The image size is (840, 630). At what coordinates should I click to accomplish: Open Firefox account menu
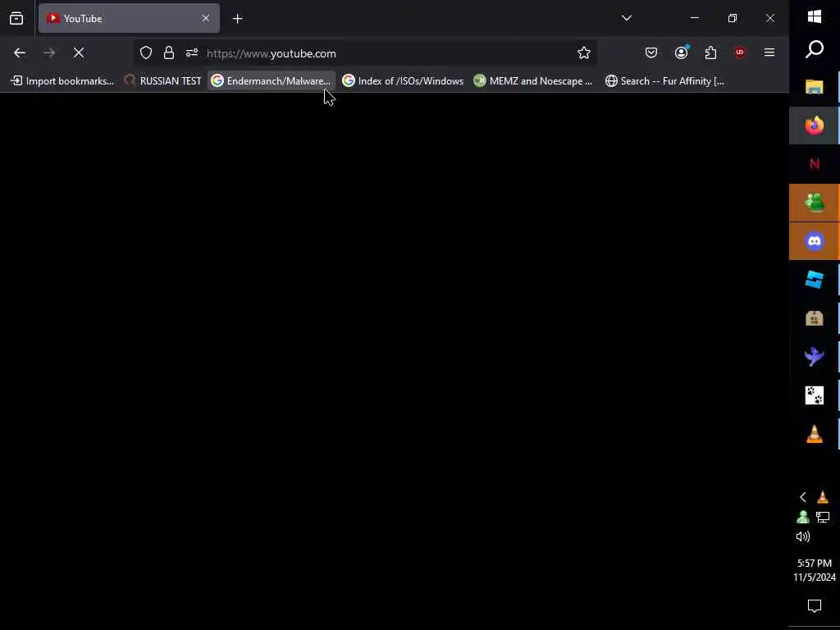click(x=682, y=52)
